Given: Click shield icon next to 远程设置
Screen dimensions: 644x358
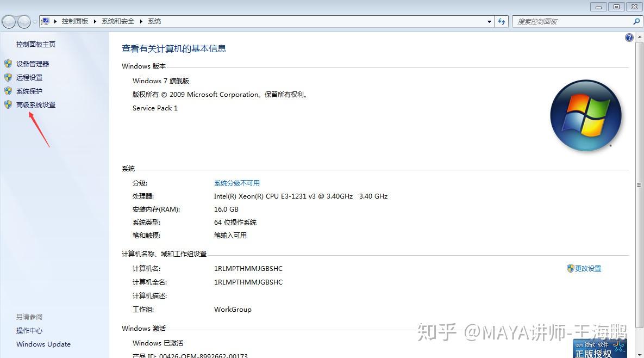Looking at the screenshot, I should [x=8, y=77].
